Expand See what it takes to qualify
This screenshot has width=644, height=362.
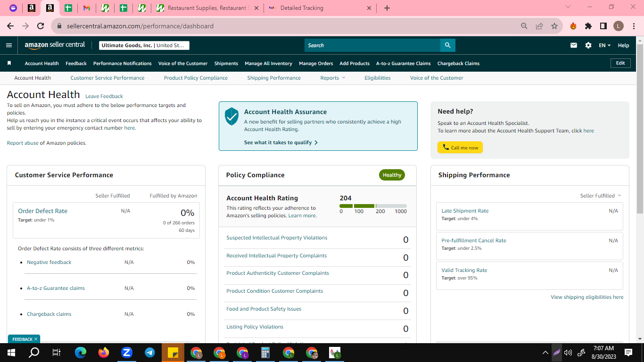pyautogui.click(x=281, y=142)
